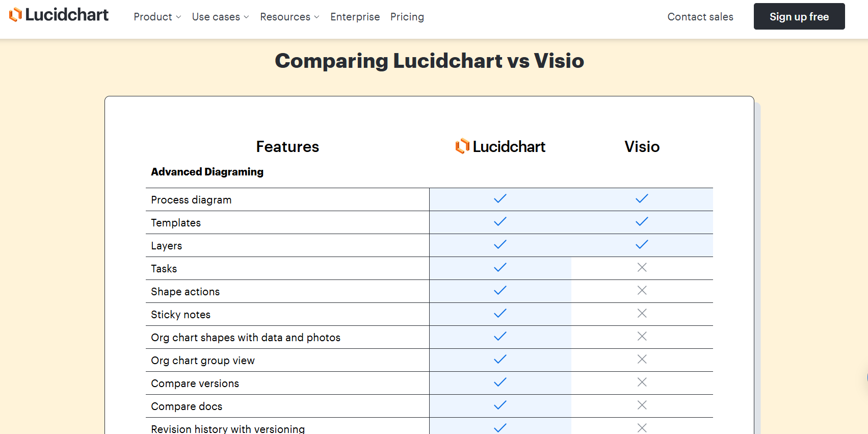The height and width of the screenshot is (434, 868).
Task: Click the Visio X mark beside Compare docs
Action: click(642, 405)
